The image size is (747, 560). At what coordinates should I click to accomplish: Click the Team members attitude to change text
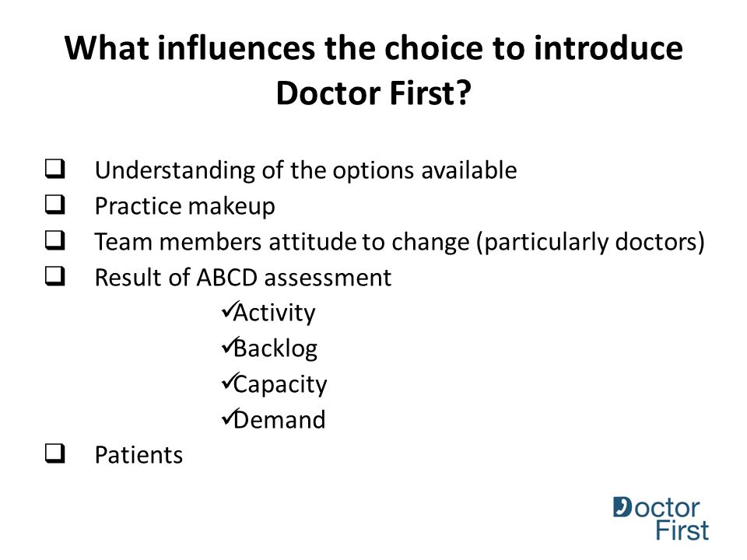pos(400,242)
